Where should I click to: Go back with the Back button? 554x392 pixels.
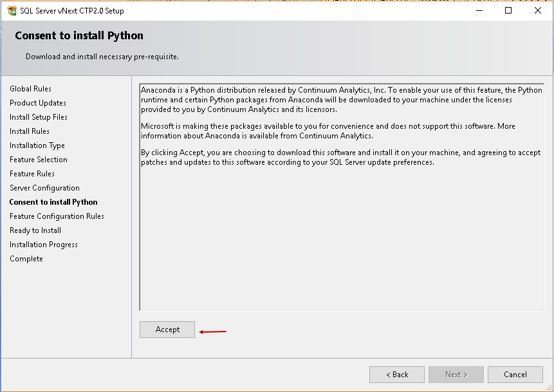point(397,375)
